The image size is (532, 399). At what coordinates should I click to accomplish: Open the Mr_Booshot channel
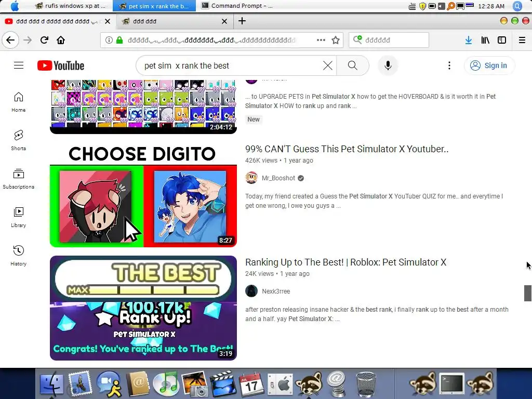(278, 178)
